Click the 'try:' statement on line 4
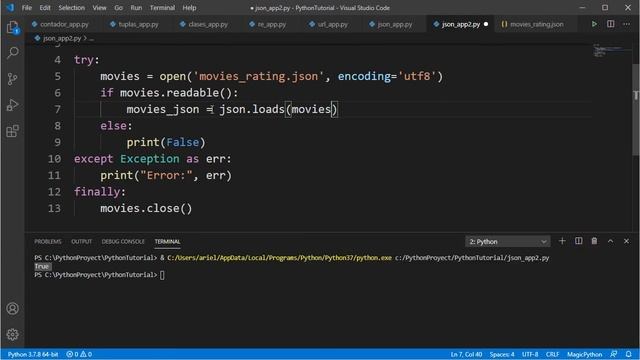This screenshot has height=360, width=640. 87,60
